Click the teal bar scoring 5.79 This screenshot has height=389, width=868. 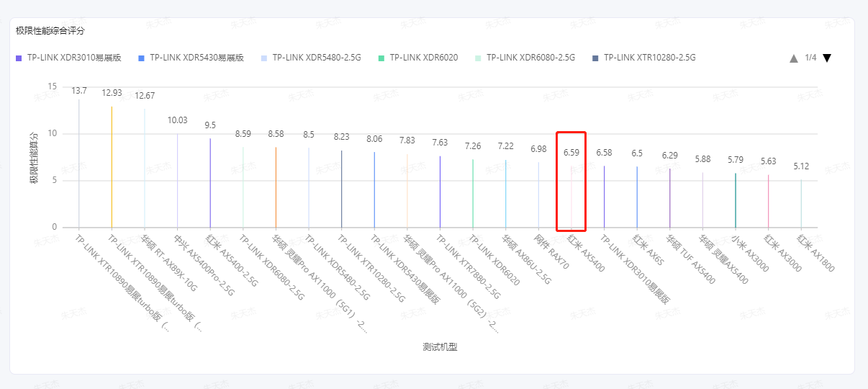(x=736, y=200)
